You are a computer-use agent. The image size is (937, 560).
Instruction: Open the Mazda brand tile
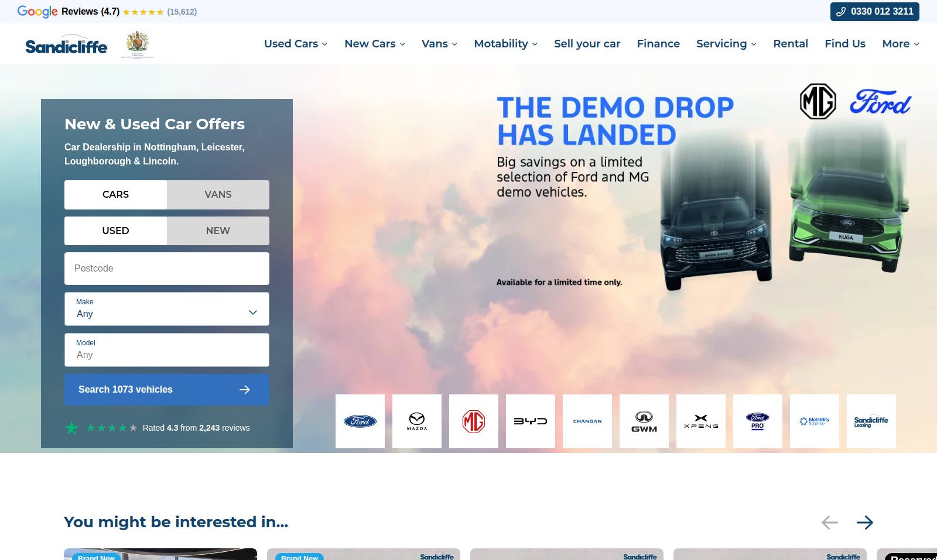[417, 421]
